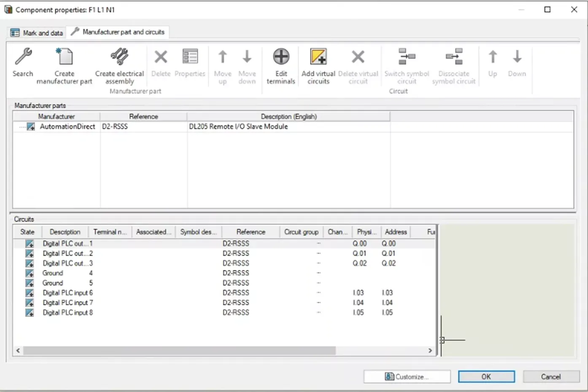Click state icon of terminal 2 row

pos(30,253)
